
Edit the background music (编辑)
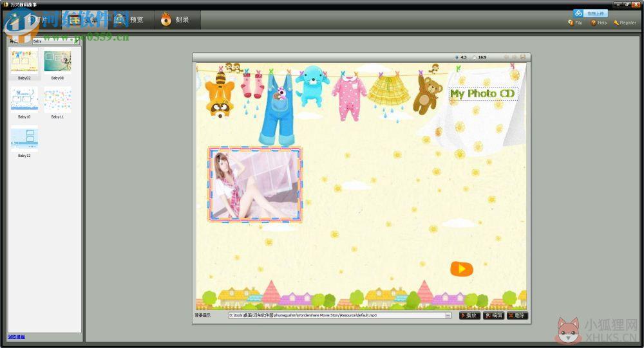click(493, 315)
